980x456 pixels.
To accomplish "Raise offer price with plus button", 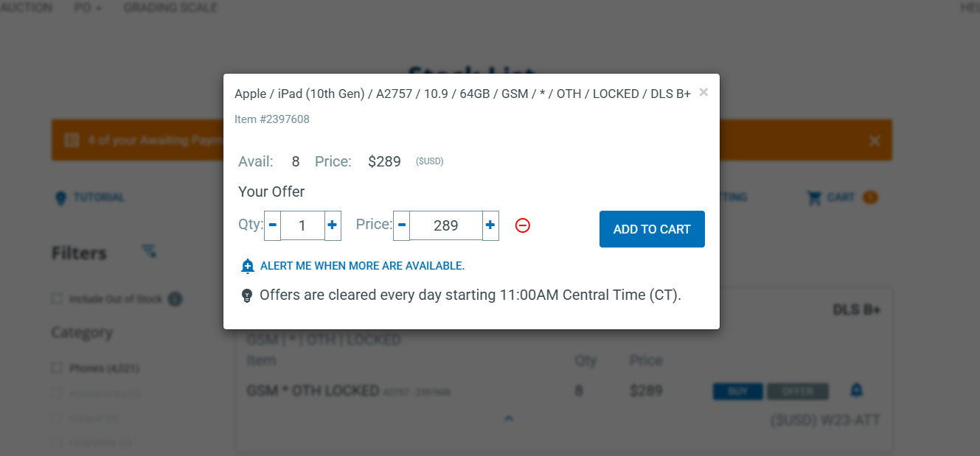I will pyautogui.click(x=490, y=225).
